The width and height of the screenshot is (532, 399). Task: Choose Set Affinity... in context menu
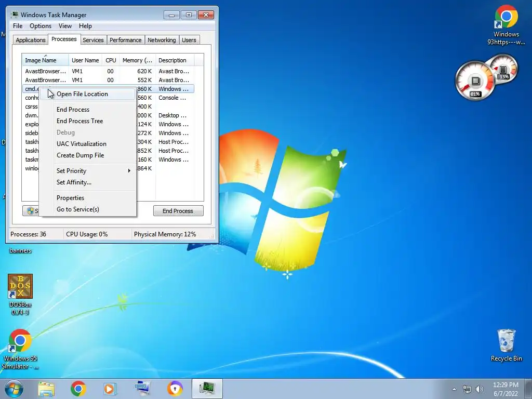pos(87,182)
